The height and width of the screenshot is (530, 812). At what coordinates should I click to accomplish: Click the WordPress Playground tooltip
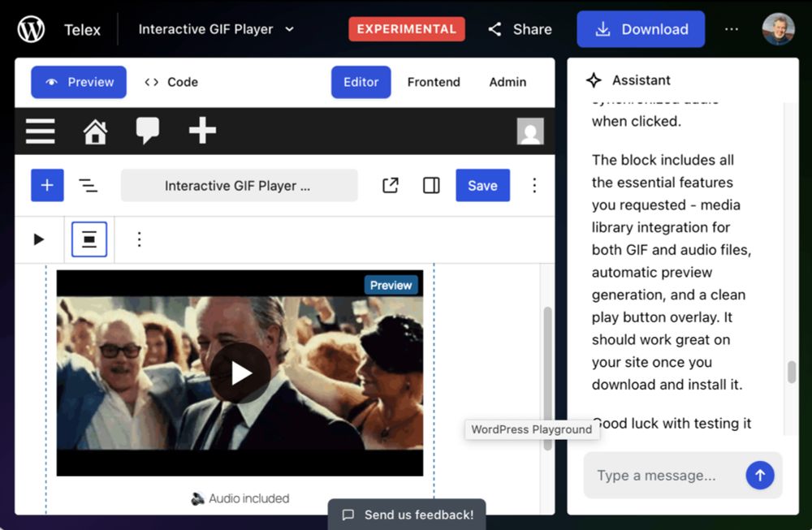[532, 429]
